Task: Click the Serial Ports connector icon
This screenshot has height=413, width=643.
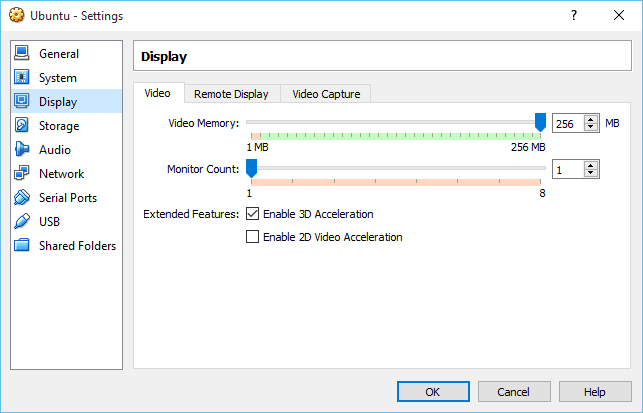Action: [21, 197]
